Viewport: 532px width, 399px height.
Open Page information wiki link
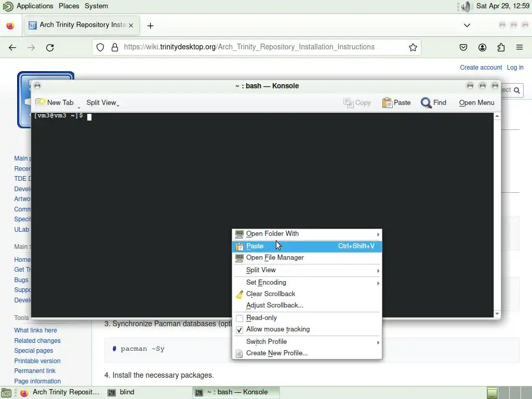(37, 381)
